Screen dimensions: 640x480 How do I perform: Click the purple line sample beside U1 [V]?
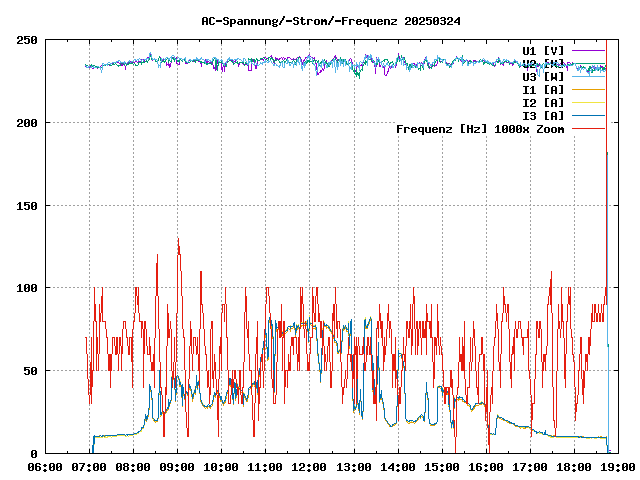pyautogui.click(x=588, y=50)
